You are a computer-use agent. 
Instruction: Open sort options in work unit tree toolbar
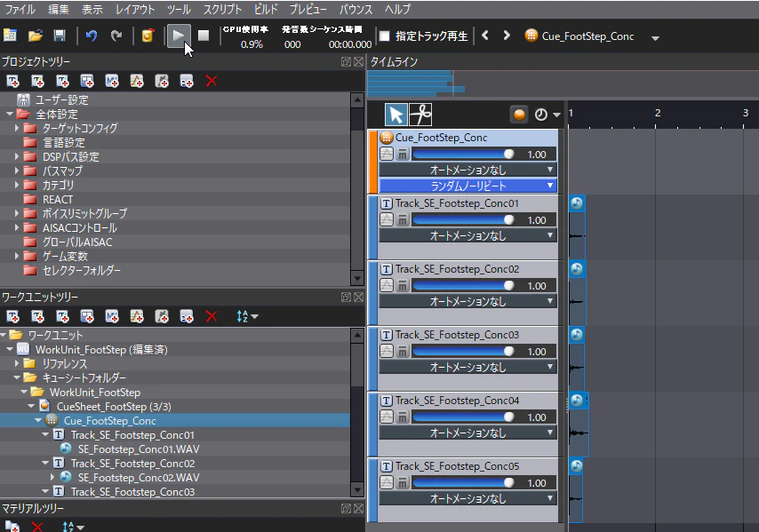pyautogui.click(x=247, y=316)
